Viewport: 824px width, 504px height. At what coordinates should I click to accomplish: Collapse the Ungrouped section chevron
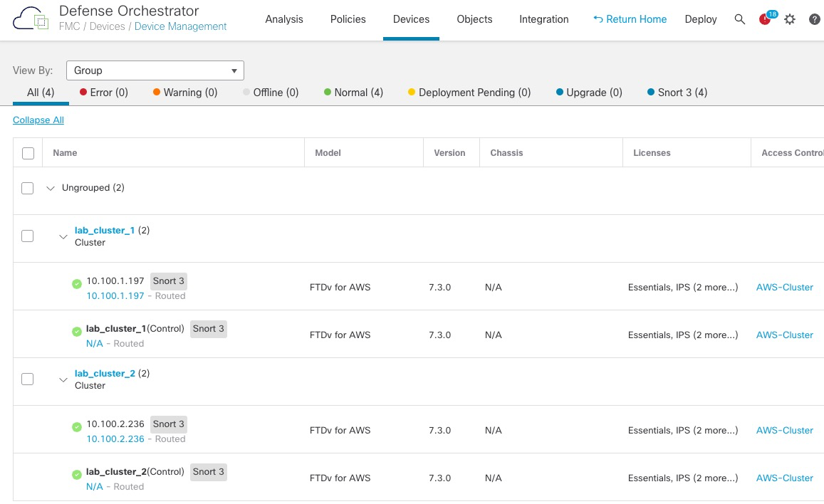[x=50, y=188]
